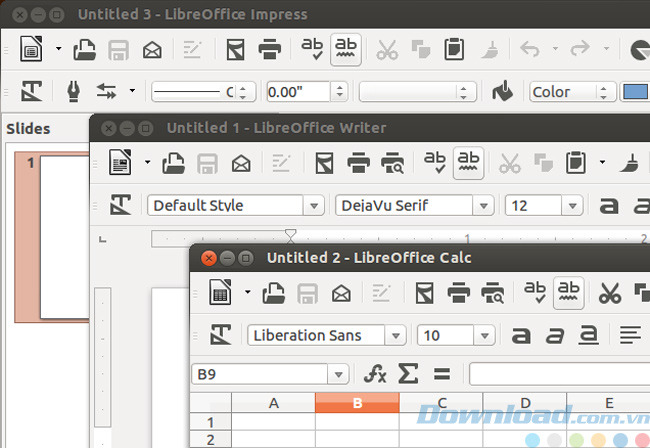Viewport: 650px width, 448px height.
Task: Click Paste clipboard icon in Writer
Action: tap(576, 162)
